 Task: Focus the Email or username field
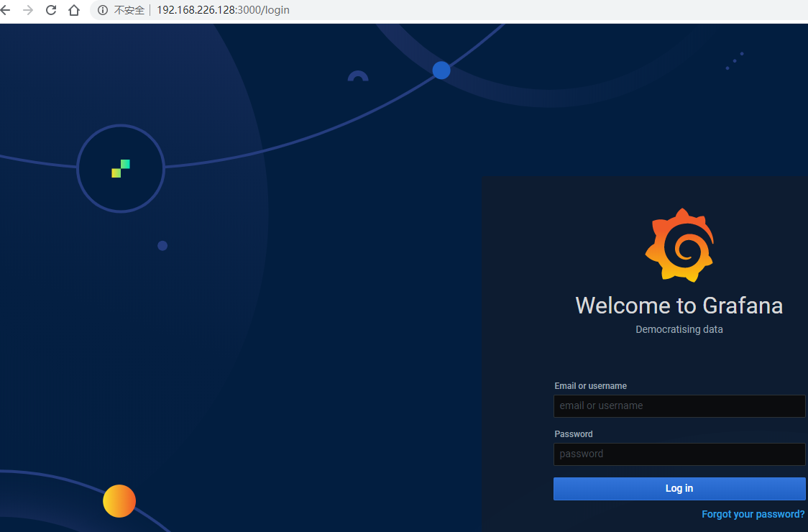pyautogui.click(x=679, y=406)
